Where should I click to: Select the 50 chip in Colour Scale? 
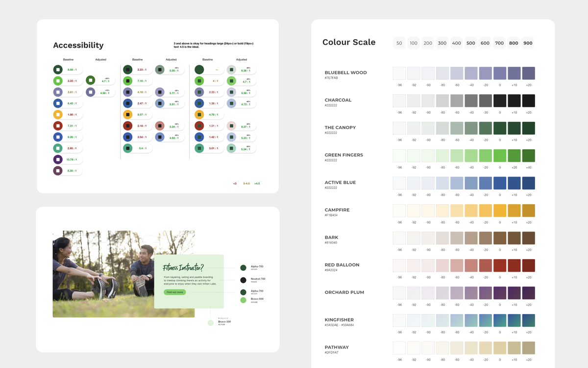click(399, 43)
